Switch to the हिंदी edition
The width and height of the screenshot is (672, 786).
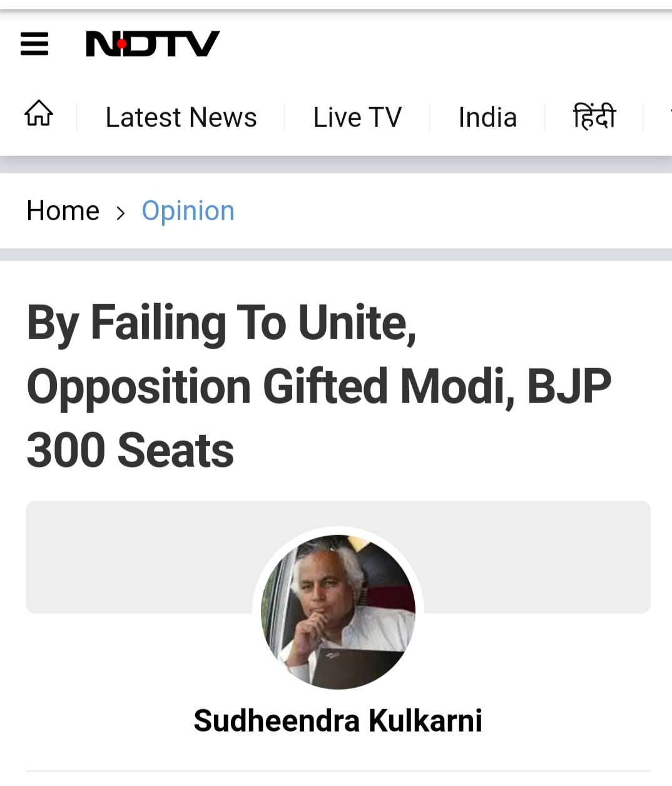(594, 117)
